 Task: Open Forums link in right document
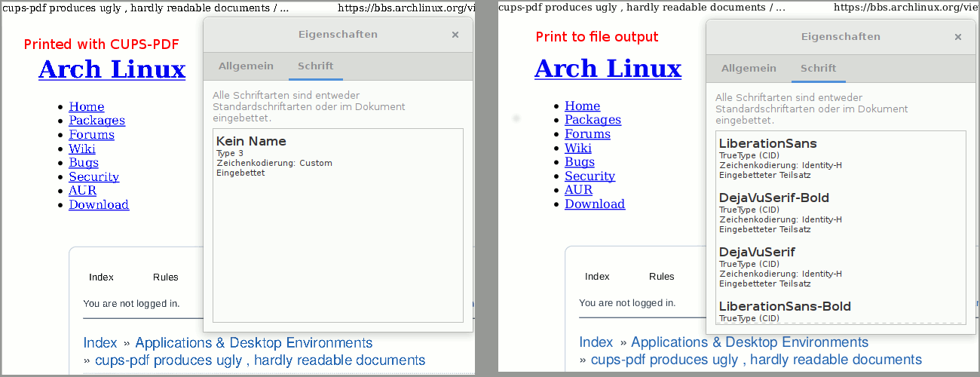(587, 134)
